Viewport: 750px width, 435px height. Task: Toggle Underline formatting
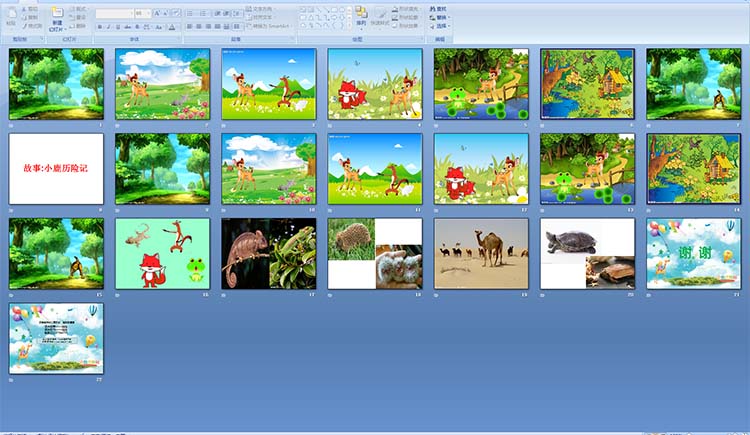point(118,27)
